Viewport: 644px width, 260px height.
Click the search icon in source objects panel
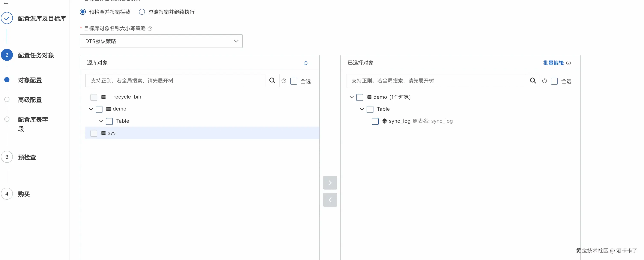(272, 81)
